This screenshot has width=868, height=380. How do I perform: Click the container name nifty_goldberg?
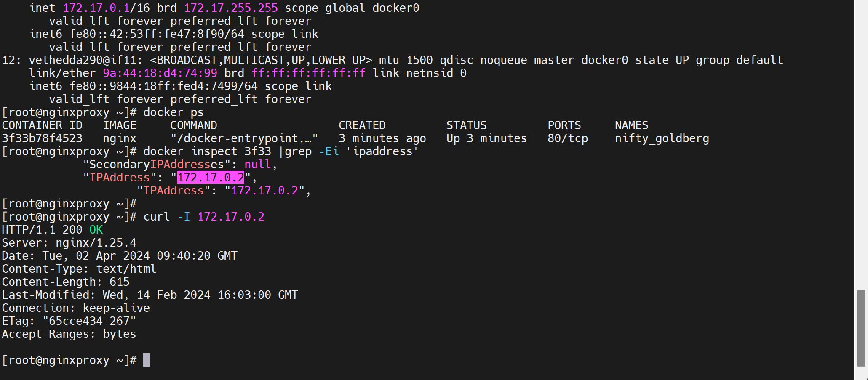pos(662,138)
